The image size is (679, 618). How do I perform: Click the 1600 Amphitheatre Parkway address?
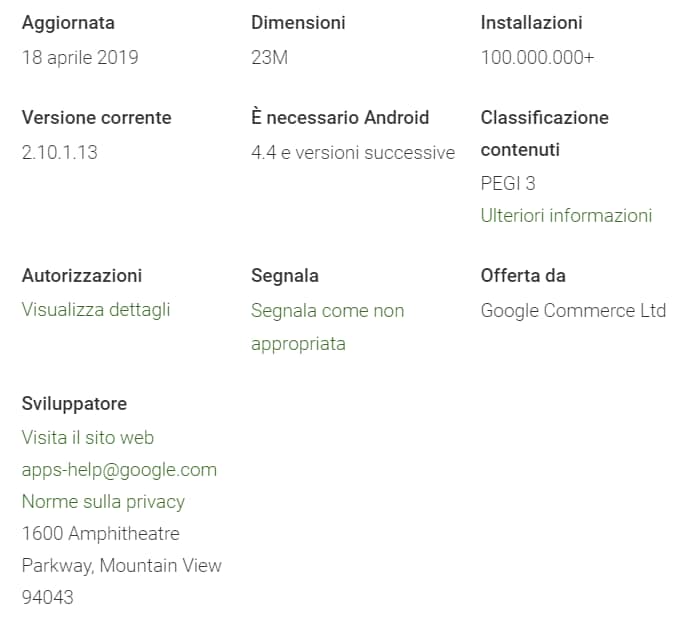121,549
